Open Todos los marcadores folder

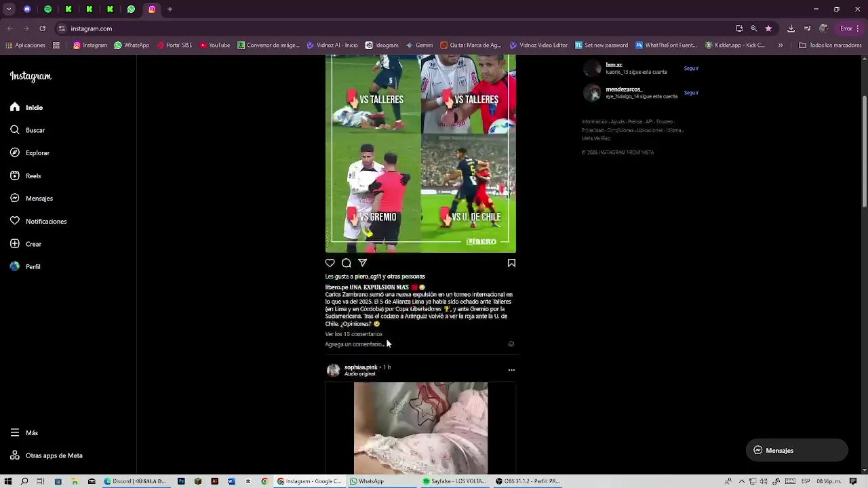[x=830, y=45]
